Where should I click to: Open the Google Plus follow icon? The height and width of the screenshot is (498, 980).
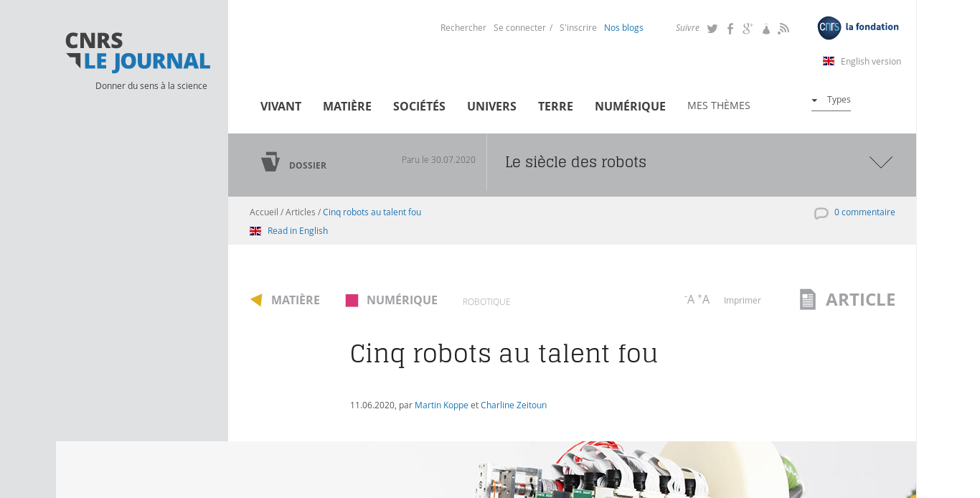748,29
